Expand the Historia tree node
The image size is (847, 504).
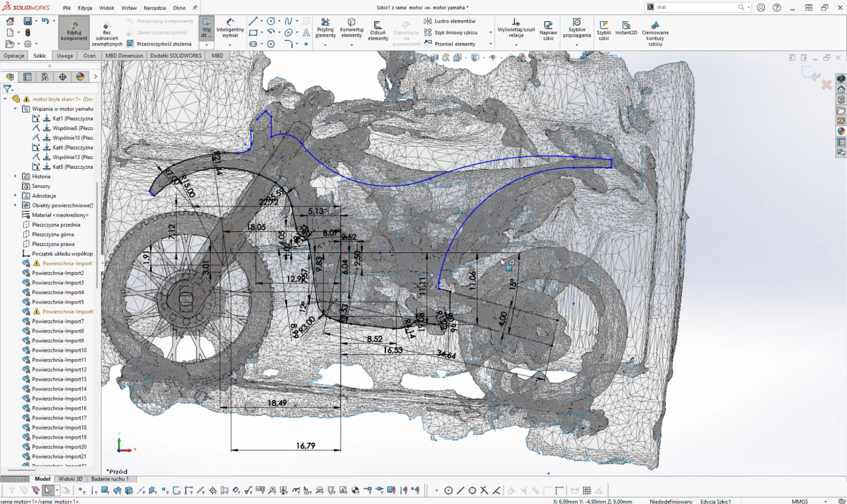pos(15,176)
